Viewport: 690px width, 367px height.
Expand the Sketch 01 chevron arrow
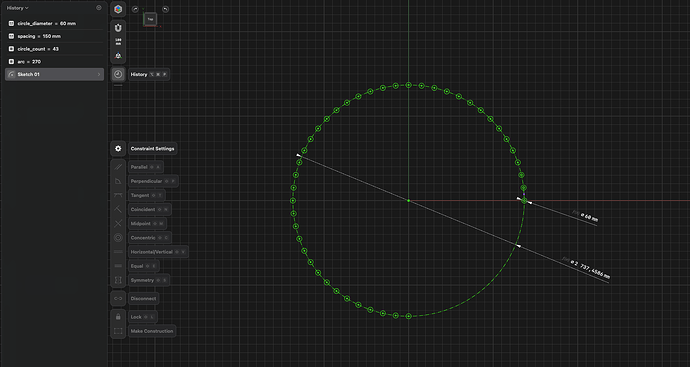point(99,74)
